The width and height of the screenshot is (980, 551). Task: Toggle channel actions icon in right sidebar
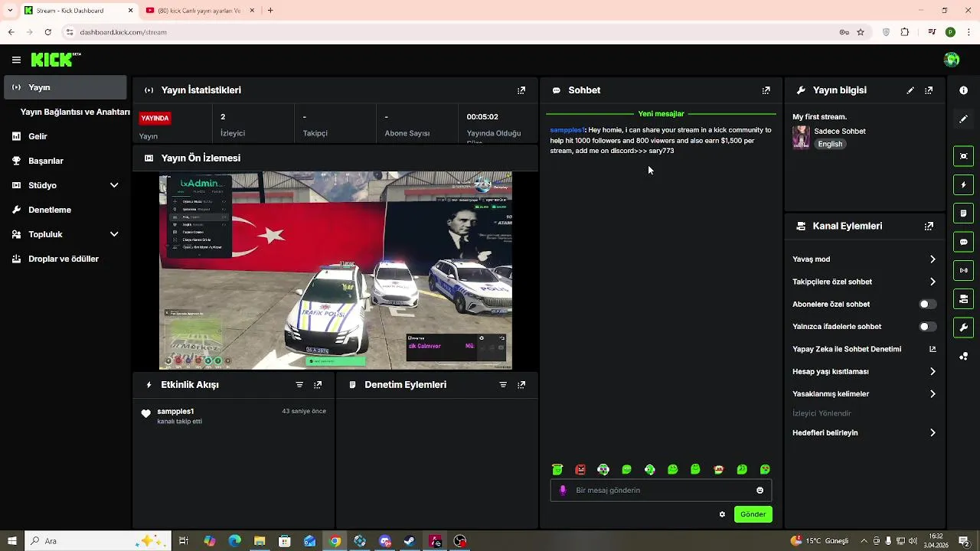pos(964,298)
